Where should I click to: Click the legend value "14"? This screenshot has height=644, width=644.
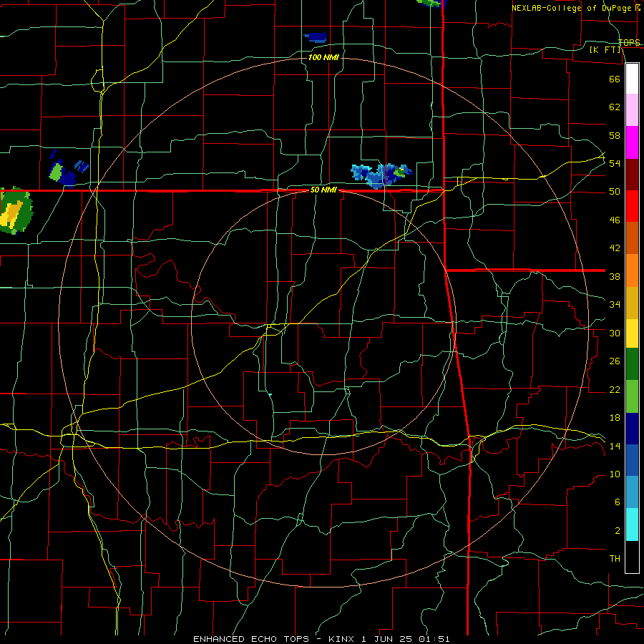(615, 446)
